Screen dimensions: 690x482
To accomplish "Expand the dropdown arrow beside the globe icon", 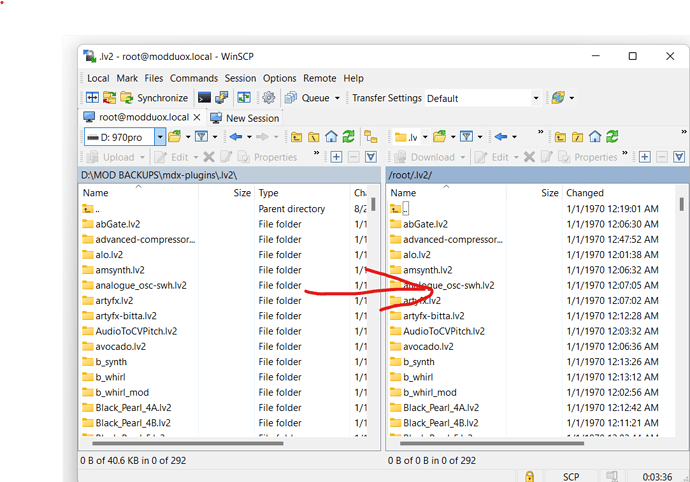I will [572, 98].
